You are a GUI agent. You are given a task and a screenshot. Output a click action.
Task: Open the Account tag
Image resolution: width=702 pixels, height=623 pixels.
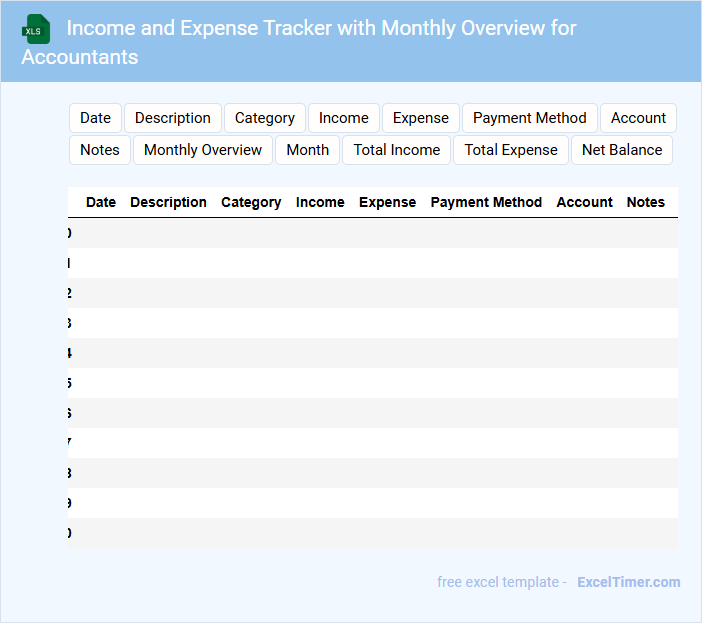click(x=638, y=118)
